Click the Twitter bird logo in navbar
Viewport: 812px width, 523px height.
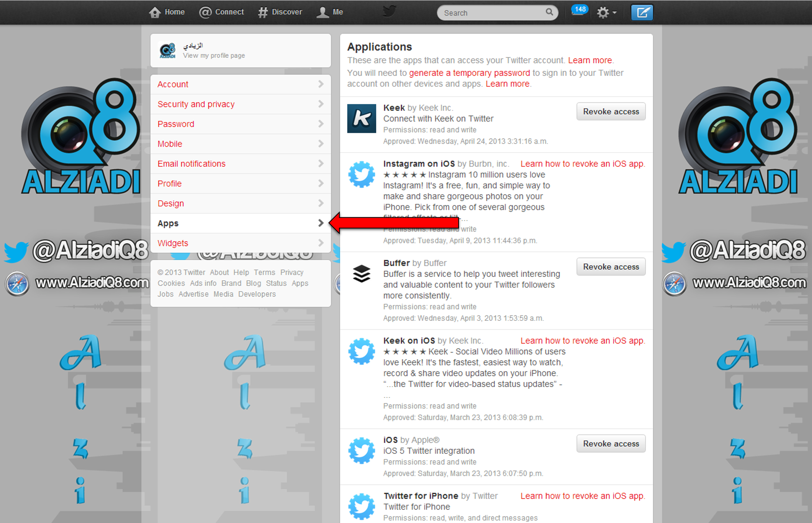[x=389, y=11]
